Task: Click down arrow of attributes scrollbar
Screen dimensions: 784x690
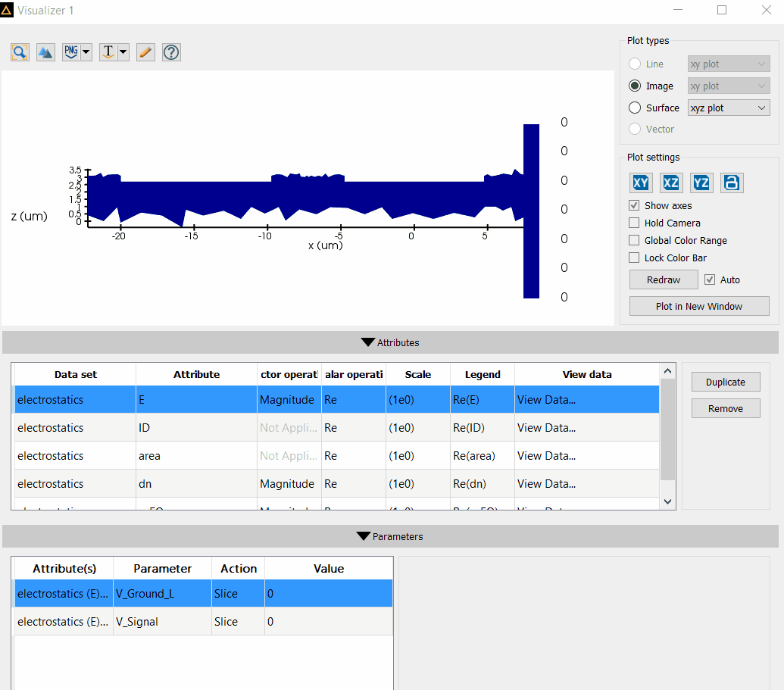Action: tap(667, 501)
